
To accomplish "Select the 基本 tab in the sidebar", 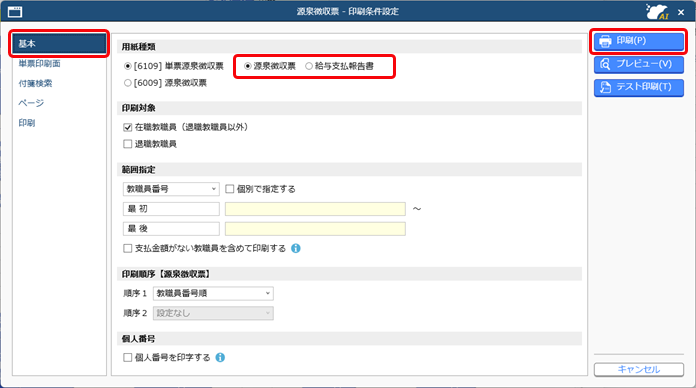I will pos(59,44).
